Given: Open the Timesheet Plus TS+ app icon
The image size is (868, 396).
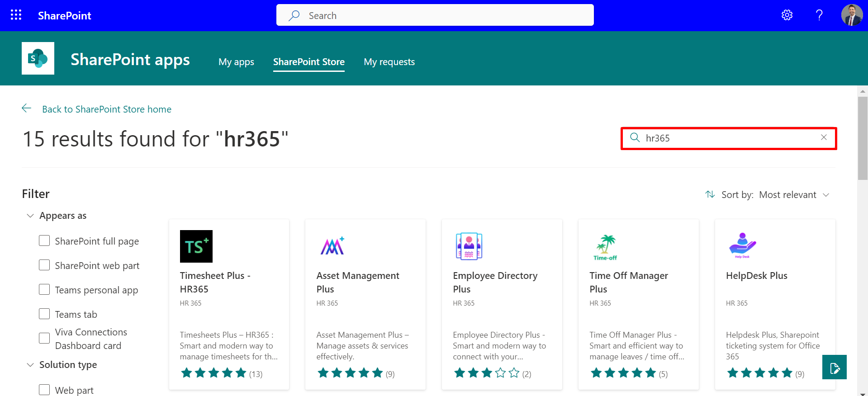Looking at the screenshot, I should click(196, 246).
